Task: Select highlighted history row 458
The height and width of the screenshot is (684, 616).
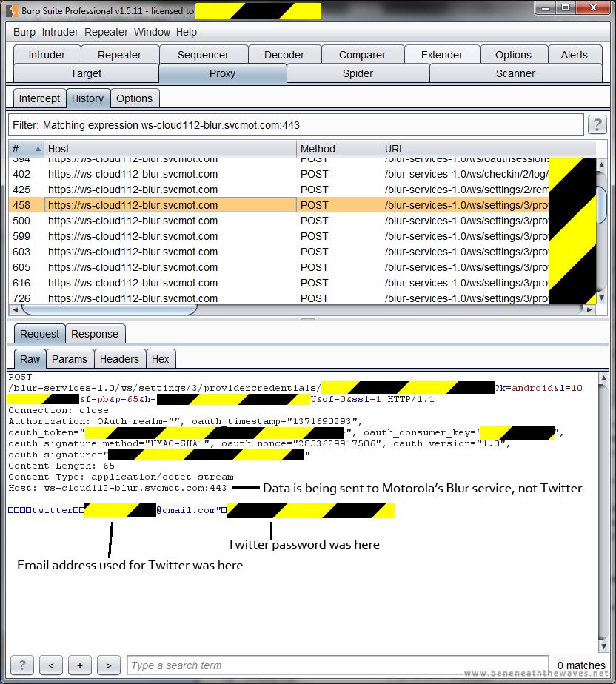Action: (x=278, y=205)
